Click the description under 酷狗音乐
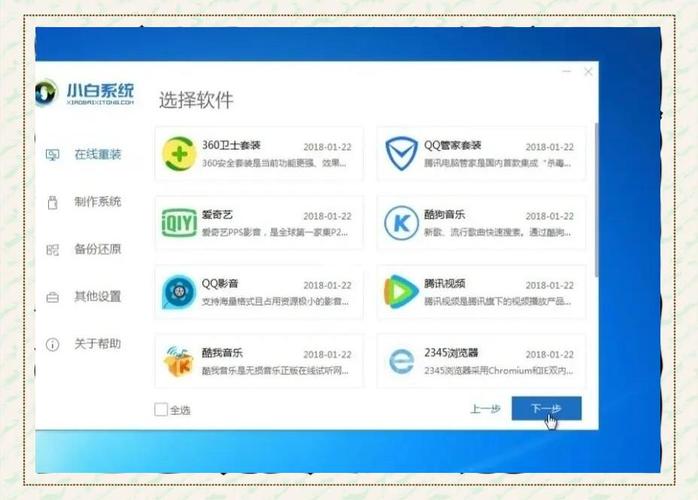The image size is (698, 500). coord(497,232)
